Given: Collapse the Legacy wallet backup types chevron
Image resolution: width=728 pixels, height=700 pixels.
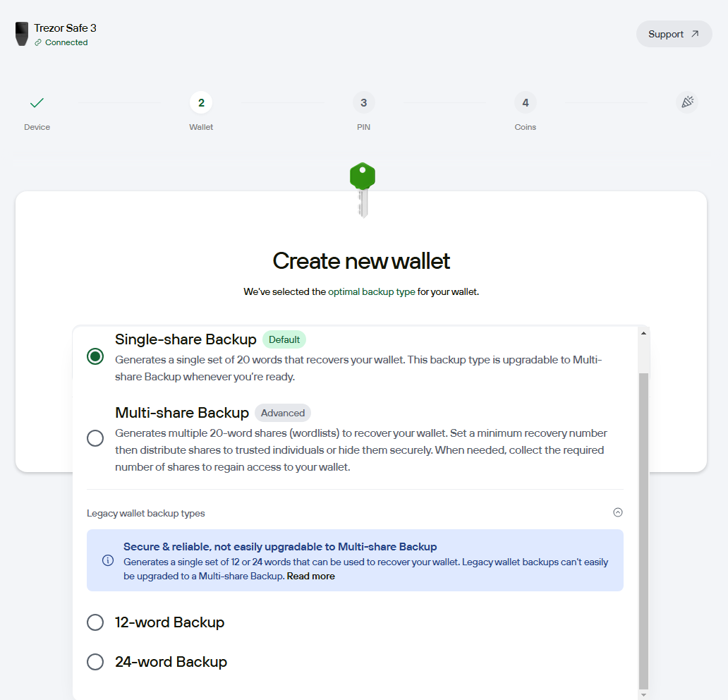Looking at the screenshot, I should click(617, 512).
